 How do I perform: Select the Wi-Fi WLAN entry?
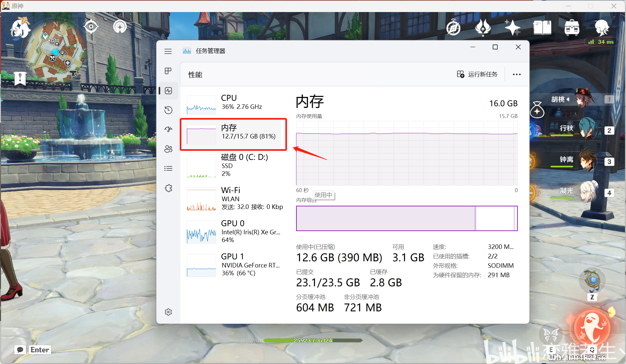[234, 199]
